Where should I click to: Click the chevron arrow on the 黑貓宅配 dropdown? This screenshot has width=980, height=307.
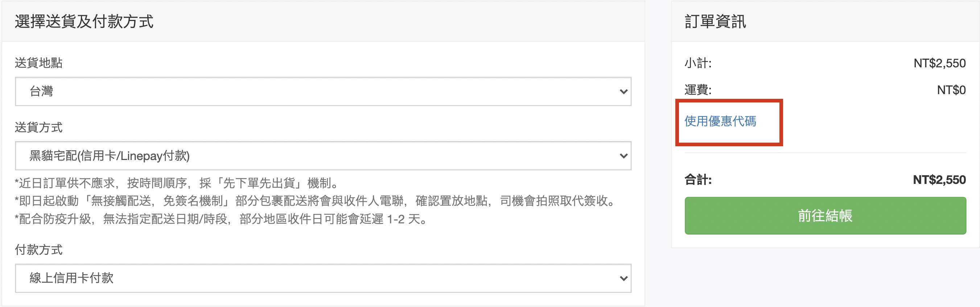click(623, 156)
